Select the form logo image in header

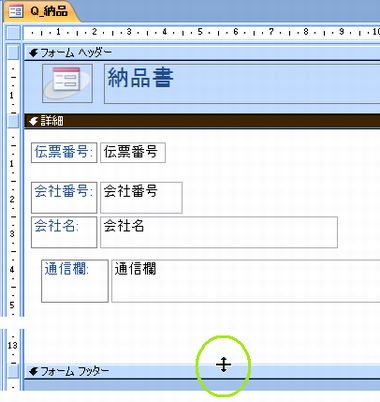67,83
